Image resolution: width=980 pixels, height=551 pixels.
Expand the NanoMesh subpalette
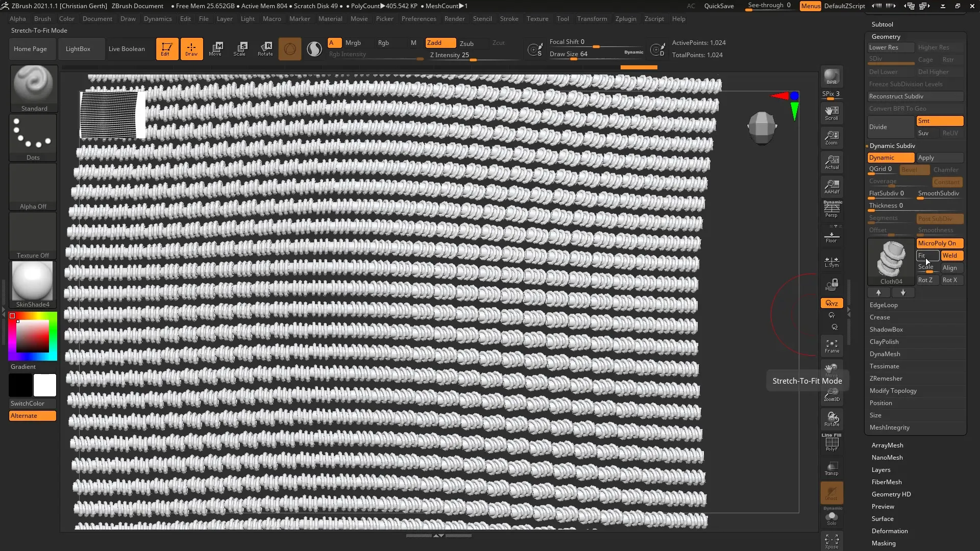click(887, 458)
